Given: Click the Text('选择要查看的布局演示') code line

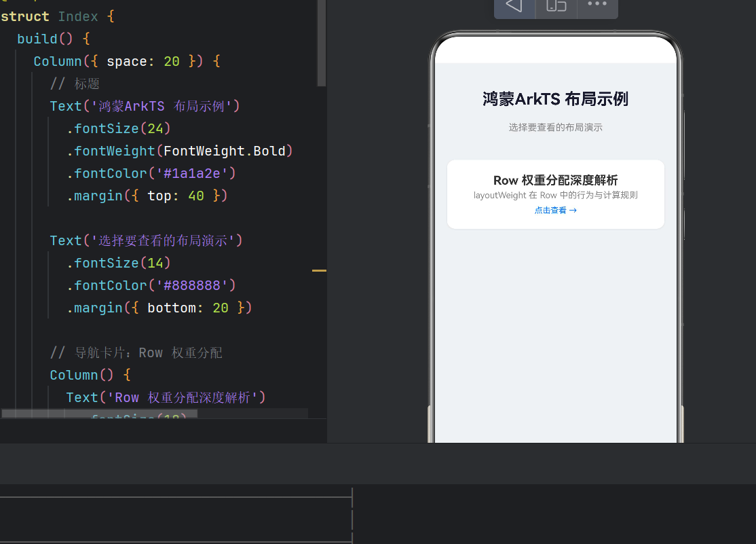Looking at the screenshot, I should [x=146, y=240].
